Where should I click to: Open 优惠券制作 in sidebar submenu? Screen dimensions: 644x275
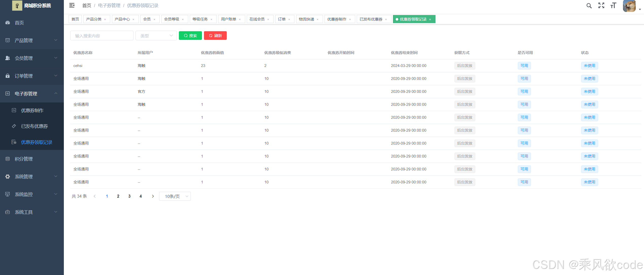tap(32, 110)
